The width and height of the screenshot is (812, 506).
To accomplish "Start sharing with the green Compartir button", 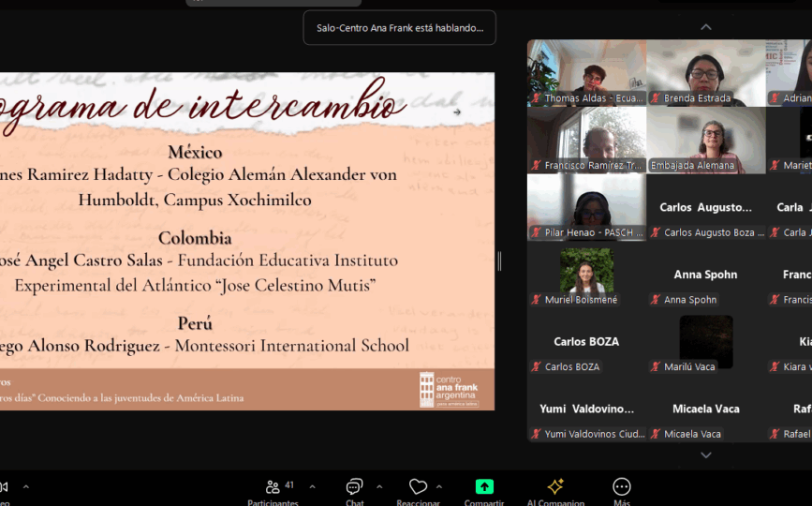I will pyautogui.click(x=484, y=486).
